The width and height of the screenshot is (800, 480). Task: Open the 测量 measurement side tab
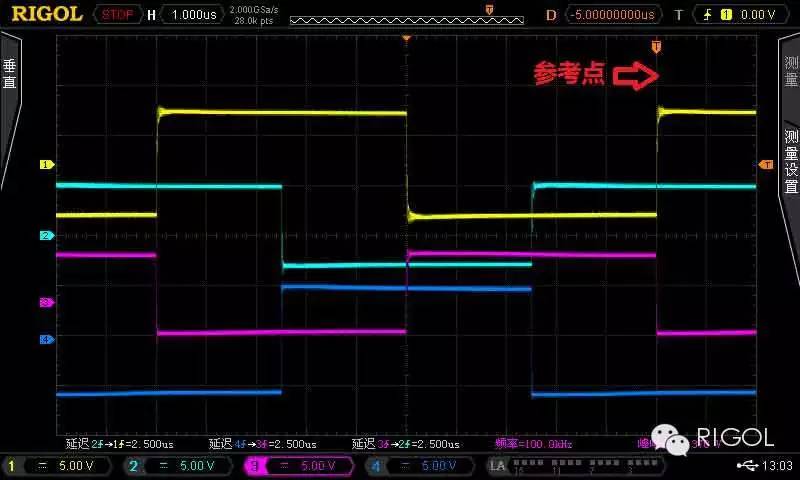791,71
